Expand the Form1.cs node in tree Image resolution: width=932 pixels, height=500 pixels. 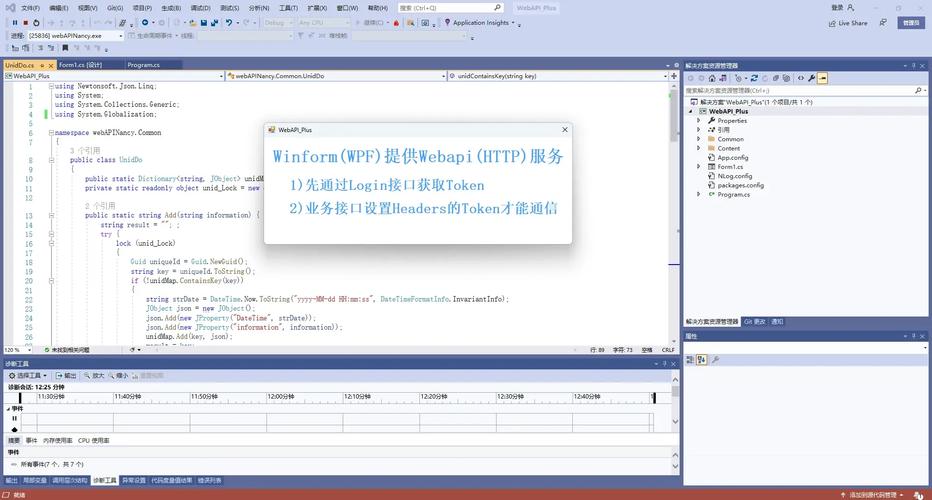point(701,166)
